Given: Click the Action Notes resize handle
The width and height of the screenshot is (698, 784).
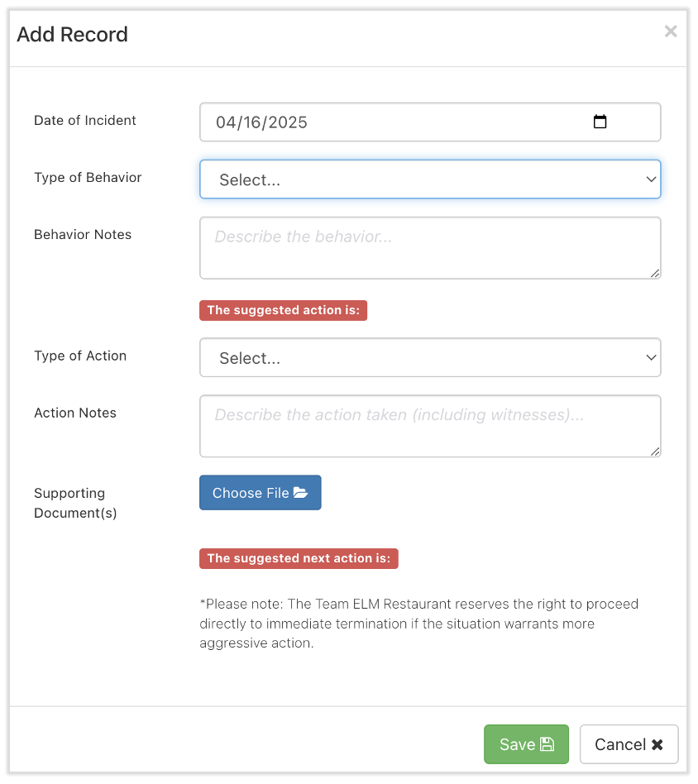Looking at the screenshot, I should click(x=655, y=451).
